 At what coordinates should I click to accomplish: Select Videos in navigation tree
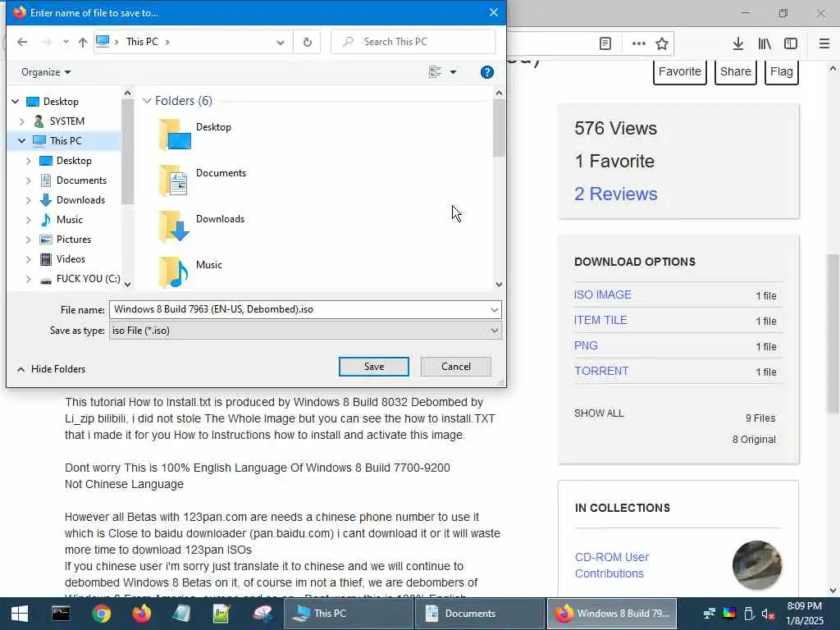click(71, 259)
